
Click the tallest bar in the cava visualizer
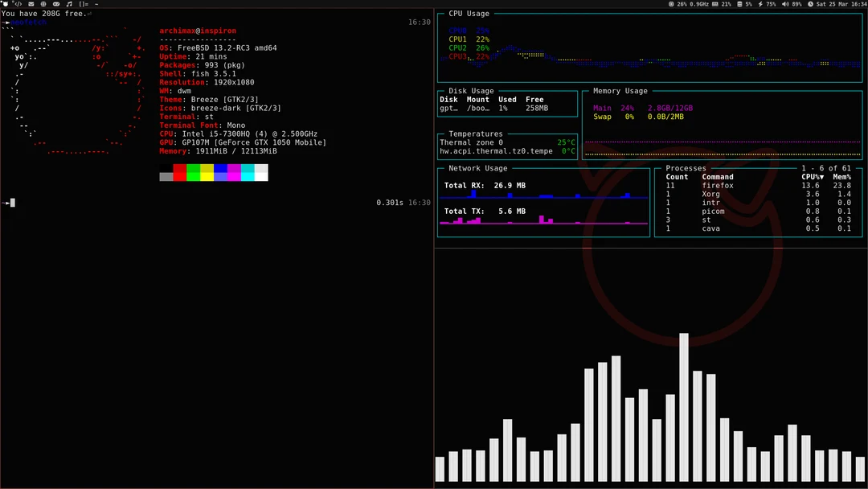[684, 402]
